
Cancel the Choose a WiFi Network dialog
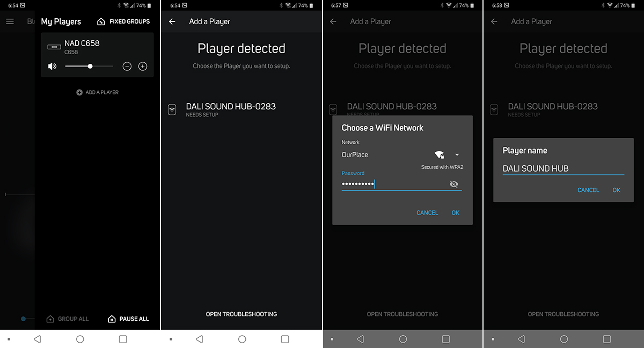click(427, 213)
